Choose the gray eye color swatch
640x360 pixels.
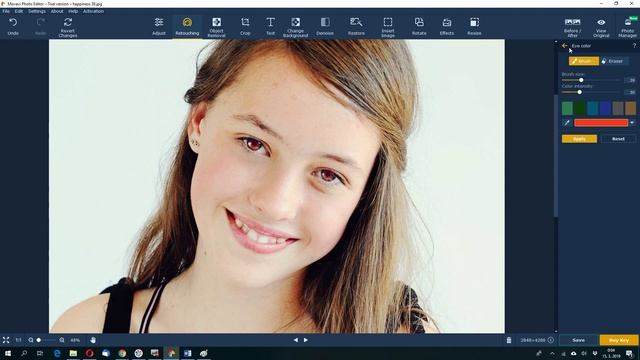click(618, 108)
